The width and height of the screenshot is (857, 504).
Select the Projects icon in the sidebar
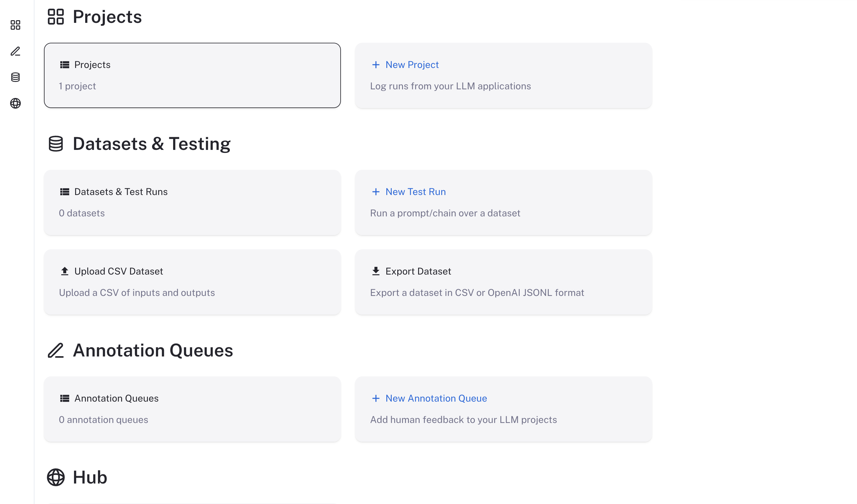pos(15,25)
